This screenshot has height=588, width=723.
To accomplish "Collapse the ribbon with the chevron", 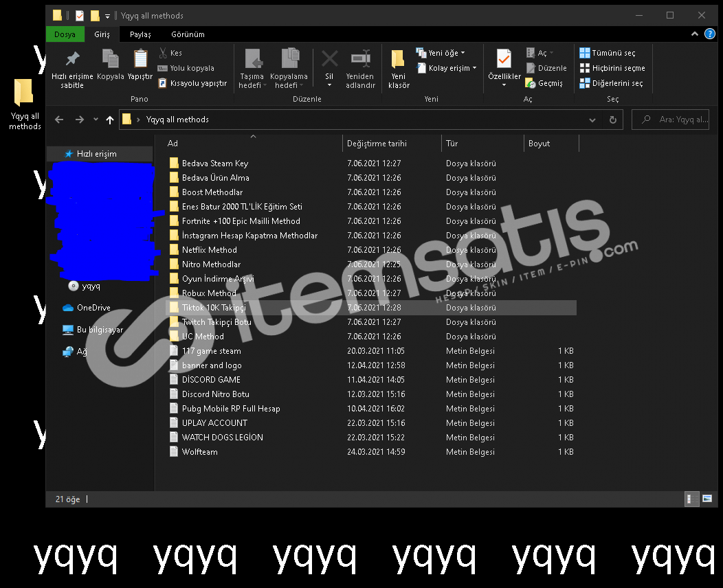I will click(695, 34).
